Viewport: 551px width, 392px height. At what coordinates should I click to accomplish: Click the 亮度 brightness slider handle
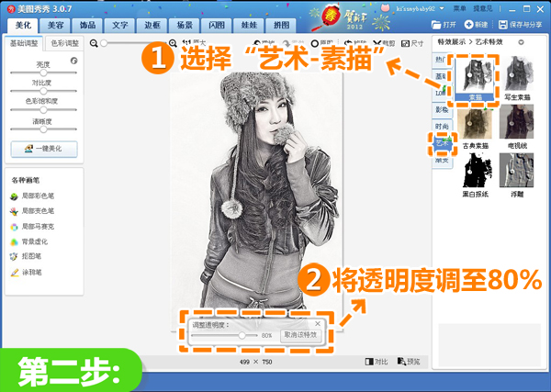point(43,73)
